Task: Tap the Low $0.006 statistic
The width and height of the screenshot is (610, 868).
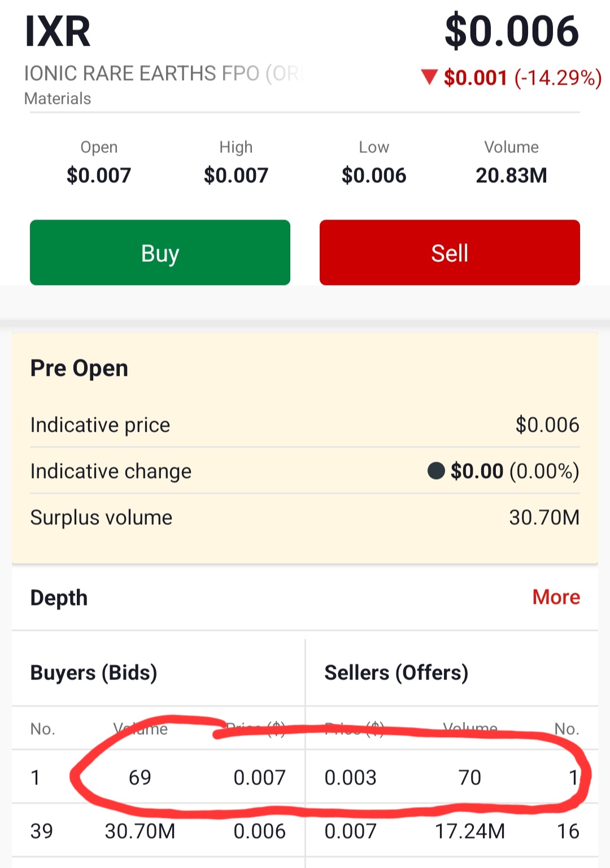Action: click(374, 163)
